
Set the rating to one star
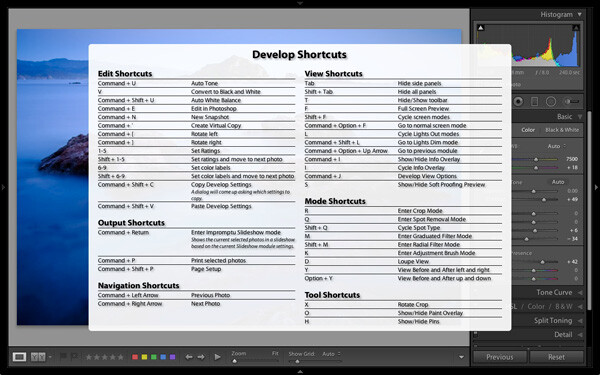89,357
